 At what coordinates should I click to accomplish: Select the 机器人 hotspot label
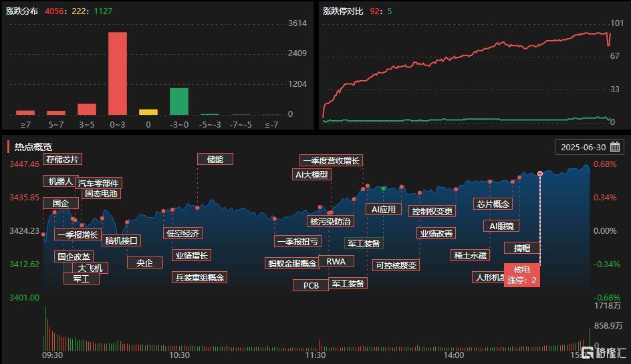60,182
